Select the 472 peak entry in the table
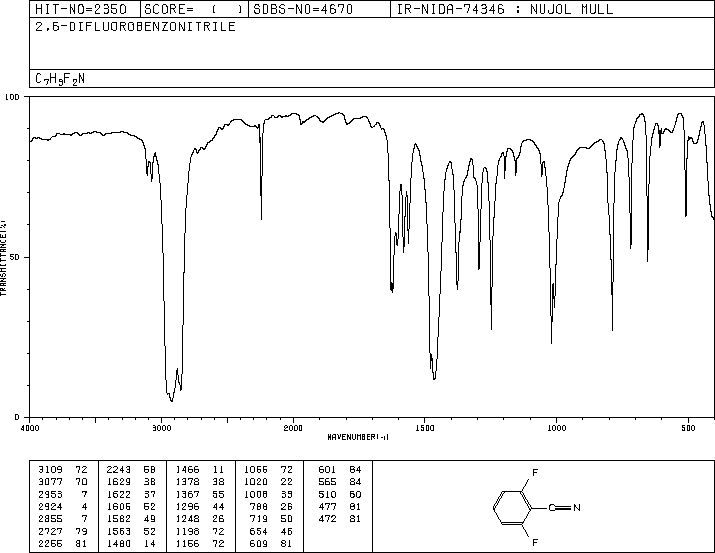Image resolution: width=715 pixels, height=553 pixels. pyautogui.click(x=340, y=519)
